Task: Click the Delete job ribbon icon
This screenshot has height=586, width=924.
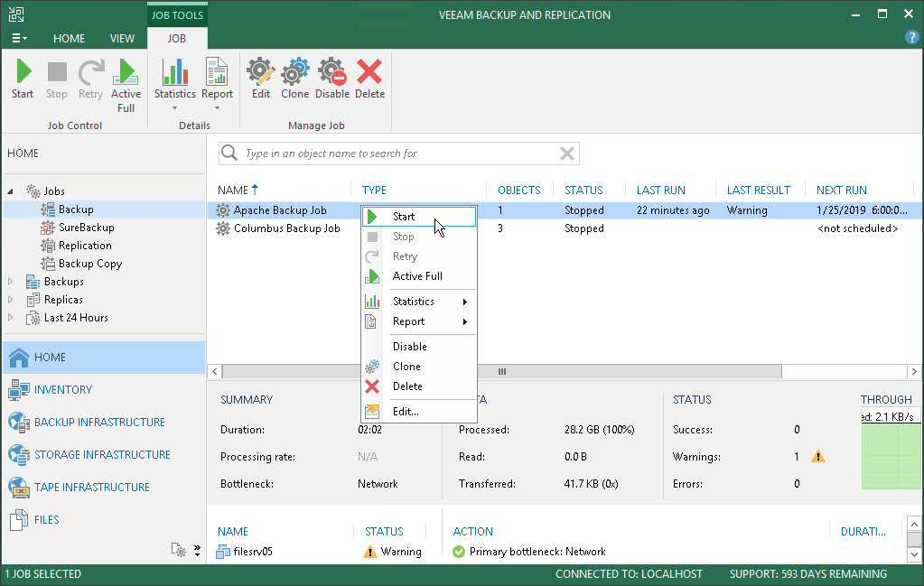Action: pyautogui.click(x=369, y=79)
